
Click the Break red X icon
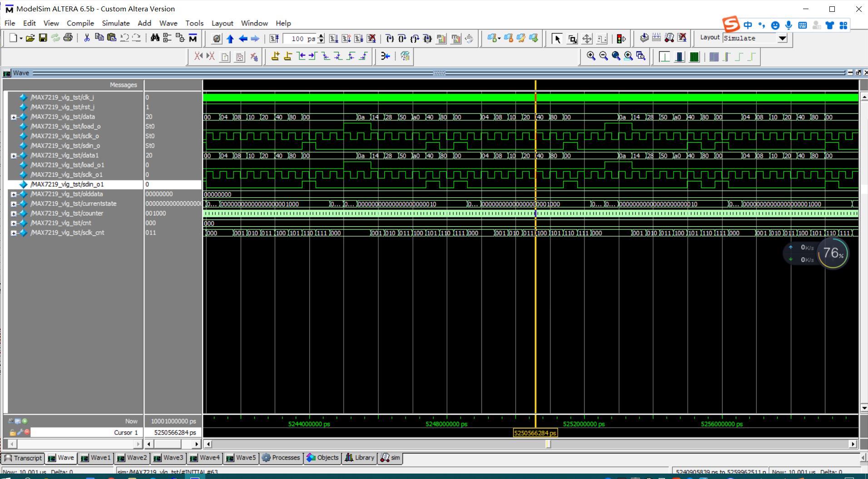[x=372, y=39]
